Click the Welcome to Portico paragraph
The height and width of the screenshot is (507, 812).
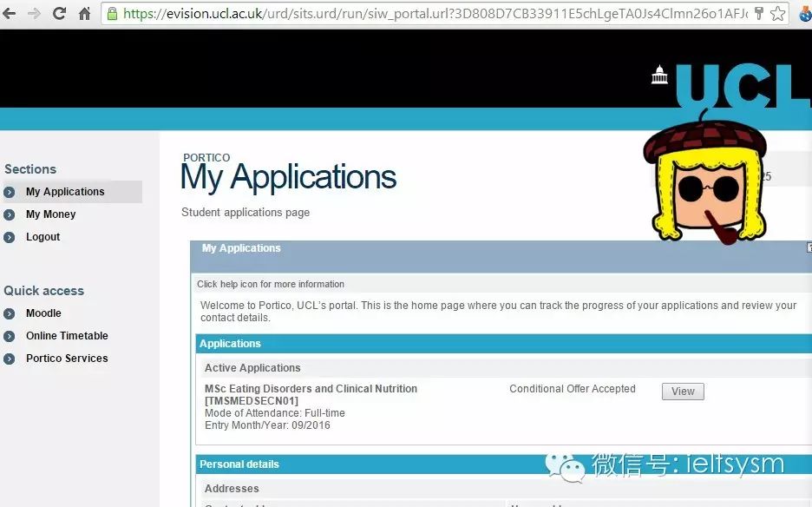(x=498, y=312)
